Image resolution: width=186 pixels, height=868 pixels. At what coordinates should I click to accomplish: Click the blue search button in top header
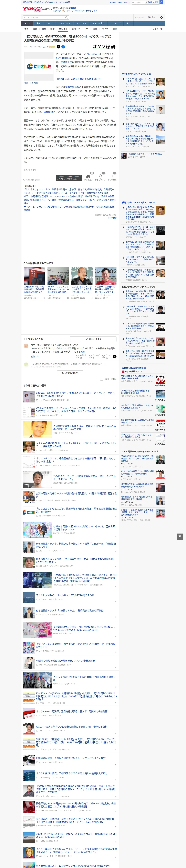tap(161, 2)
